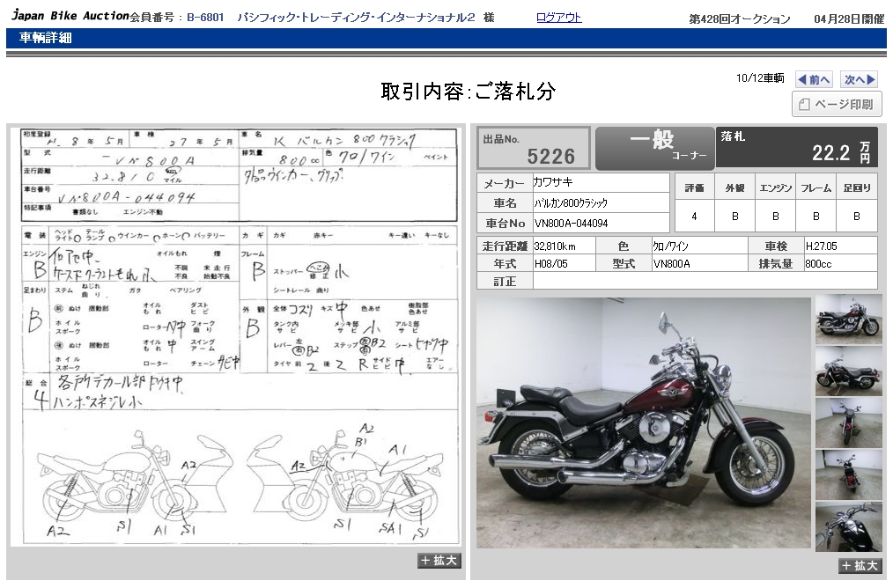
Task: Print the page with ページ印刷 button
Action: [x=837, y=104]
